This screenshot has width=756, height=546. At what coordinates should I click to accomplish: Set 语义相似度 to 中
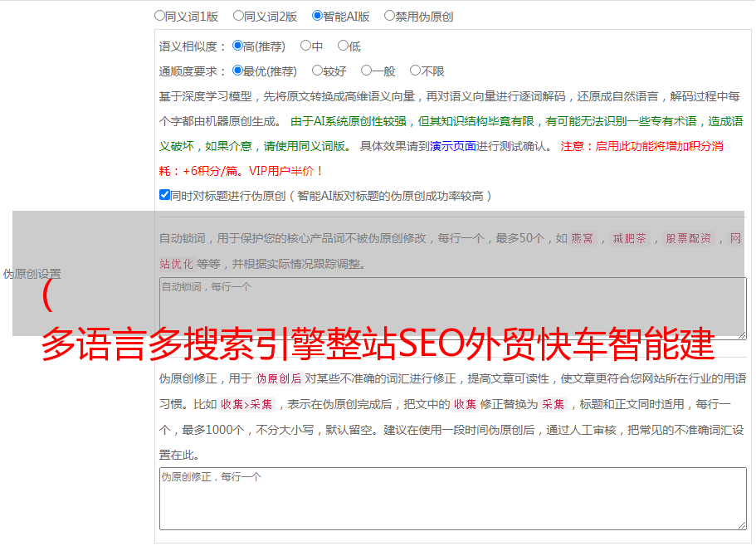point(305,46)
